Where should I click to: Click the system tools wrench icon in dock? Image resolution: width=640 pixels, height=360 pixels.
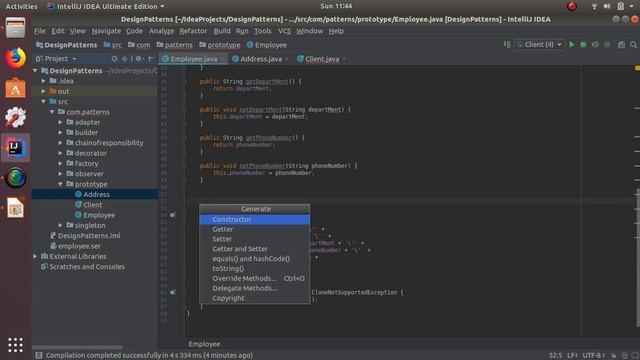click(16, 118)
